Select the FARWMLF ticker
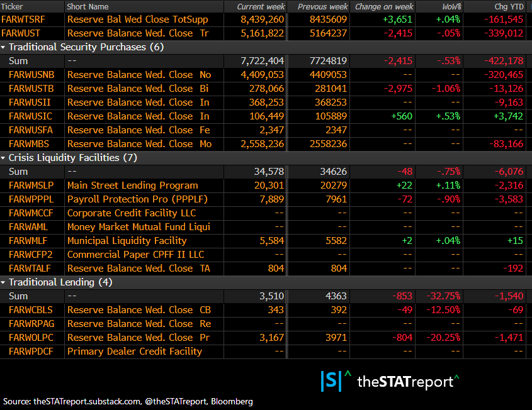532x410 pixels. click(x=28, y=241)
